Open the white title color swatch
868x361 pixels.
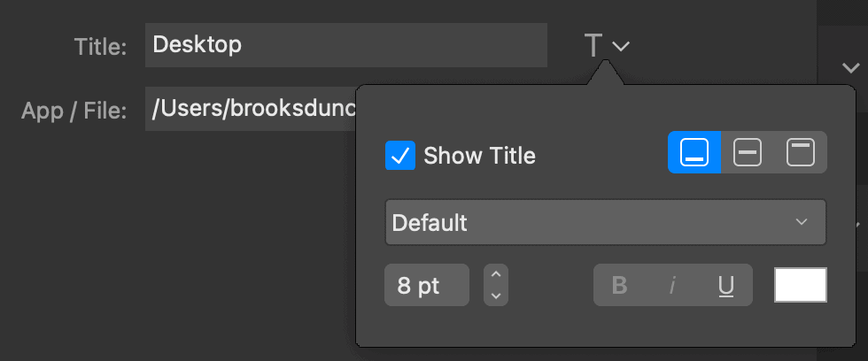tap(801, 285)
